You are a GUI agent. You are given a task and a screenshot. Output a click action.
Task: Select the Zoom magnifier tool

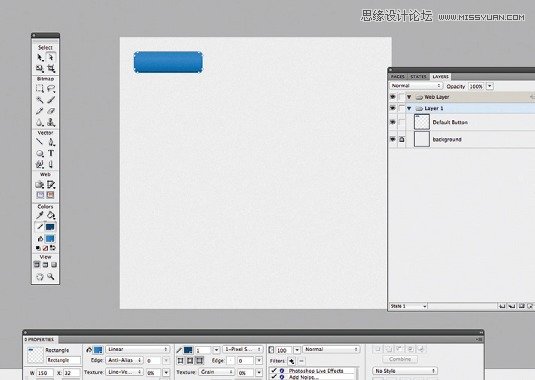51,276
